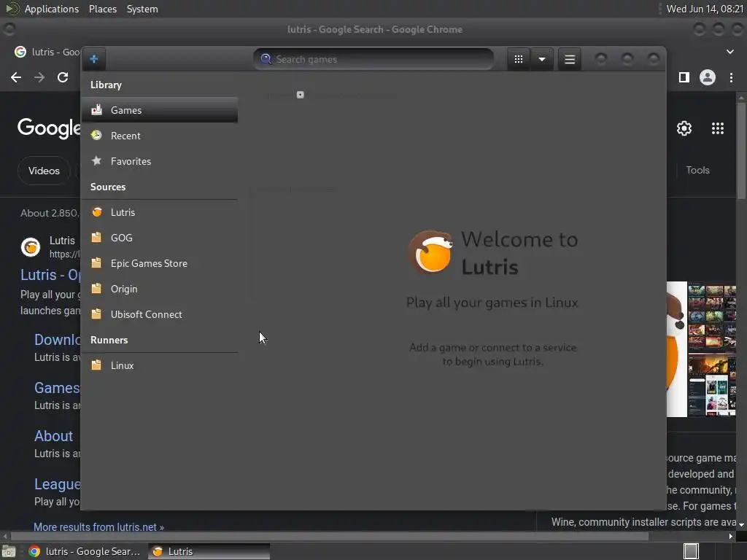This screenshot has width=747, height=560.
Task: Select Ubisoft Connect source
Action: (160, 314)
